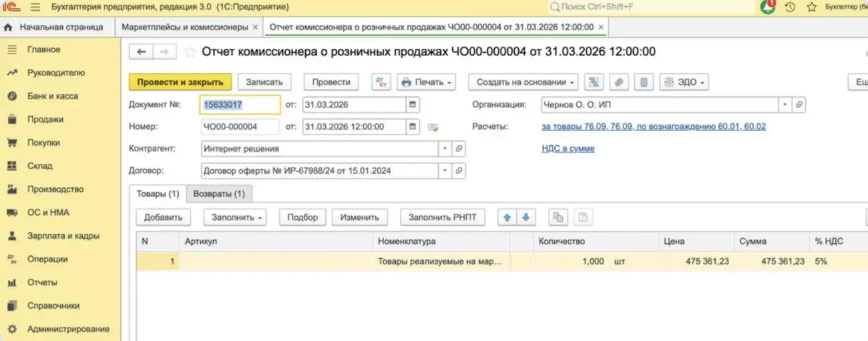Open the Справочники section
Image resolution: width=868 pixels, height=341 pixels.
pyautogui.click(x=53, y=306)
